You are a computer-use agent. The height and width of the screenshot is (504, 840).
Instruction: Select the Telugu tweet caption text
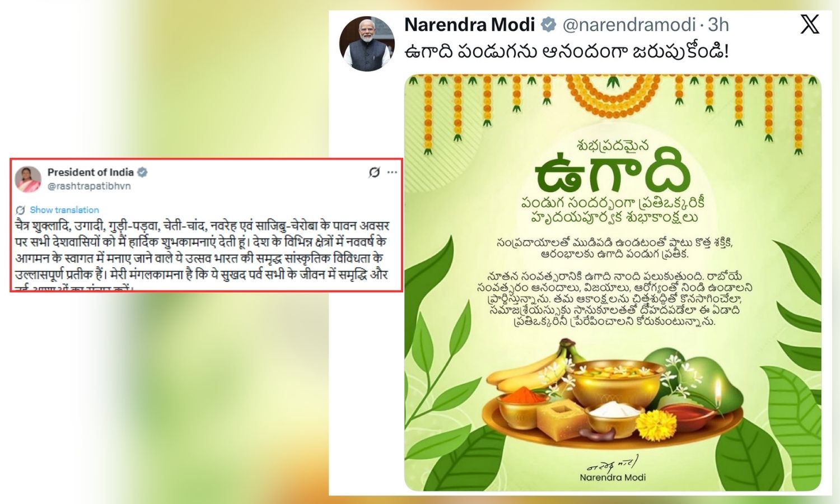point(566,52)
